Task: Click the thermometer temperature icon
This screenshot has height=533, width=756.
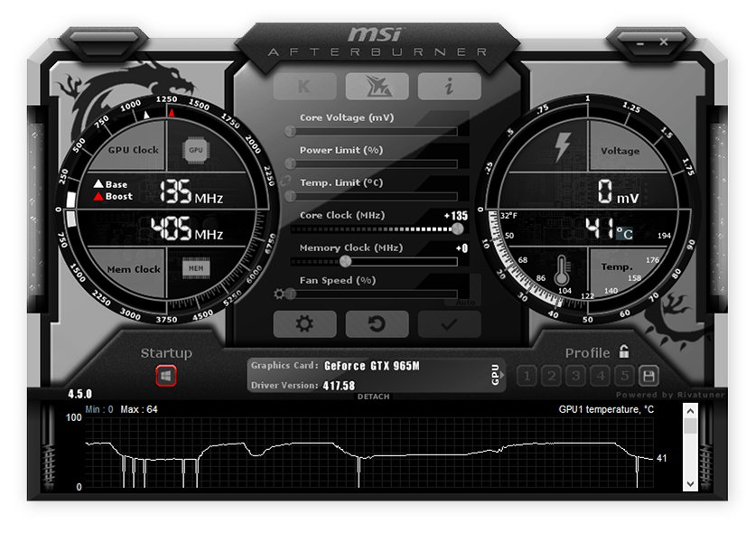Action: coord(561,270)
